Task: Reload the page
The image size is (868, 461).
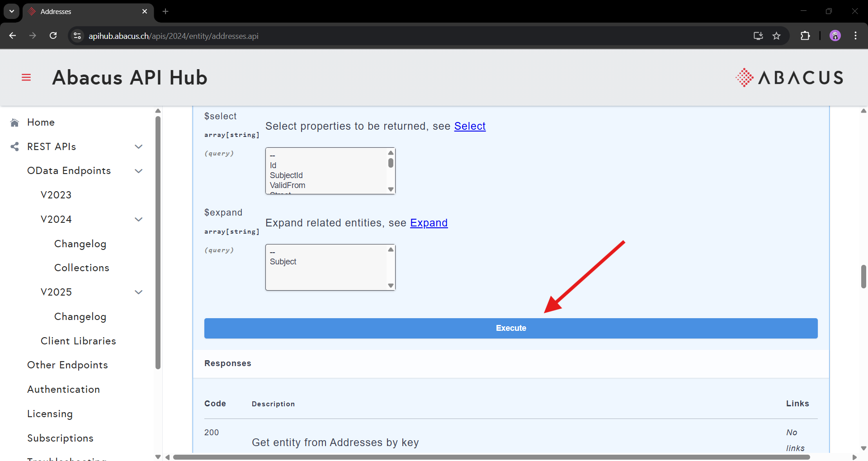Action: point(53,36)
